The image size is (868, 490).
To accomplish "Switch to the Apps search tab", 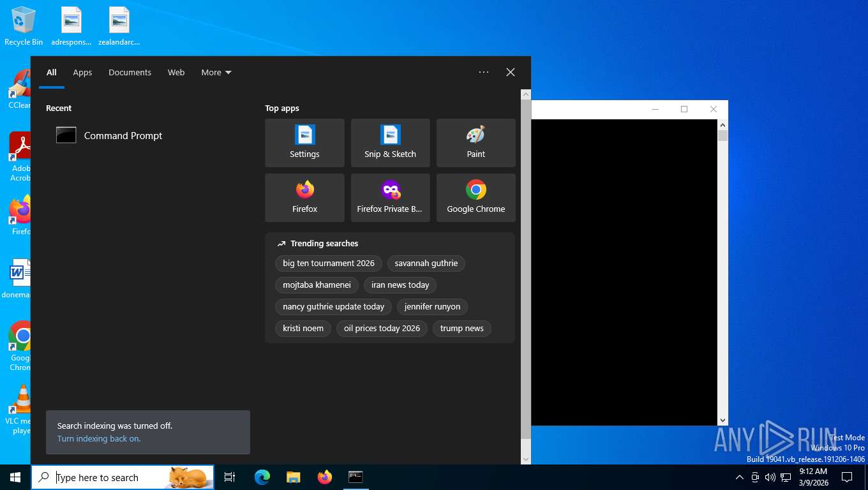I will pos(82,72).
